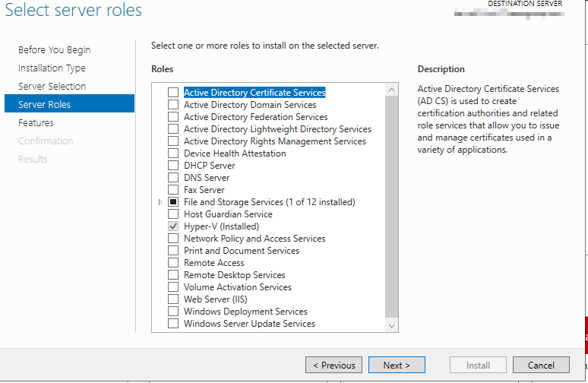Viewport: 588px width, 383px height.
Task: Select Windows Deployment Services label
Action: pyautogui.click(x=245, y=312)
